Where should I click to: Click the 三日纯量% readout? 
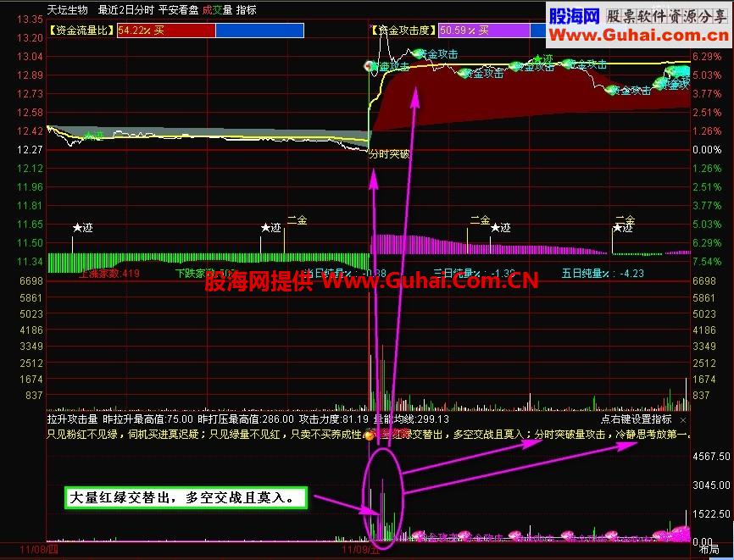pos(474,273)
